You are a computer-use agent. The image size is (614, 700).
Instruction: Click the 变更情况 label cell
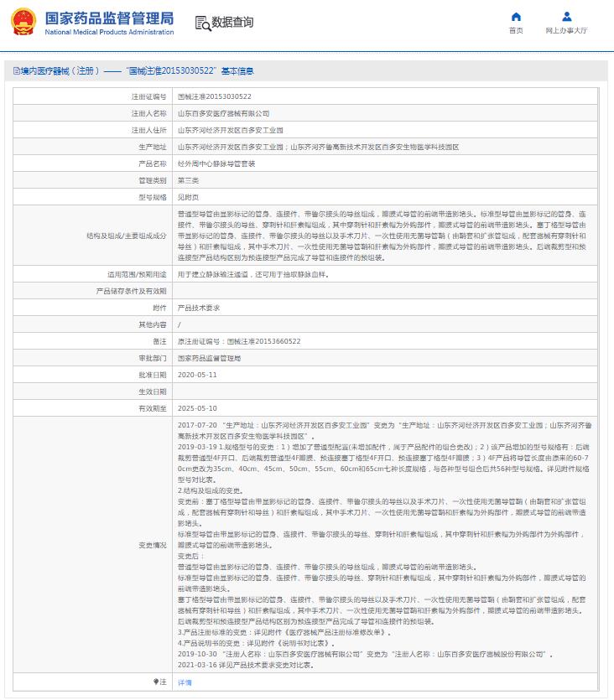pyautogui.click(x=92, y=545)
